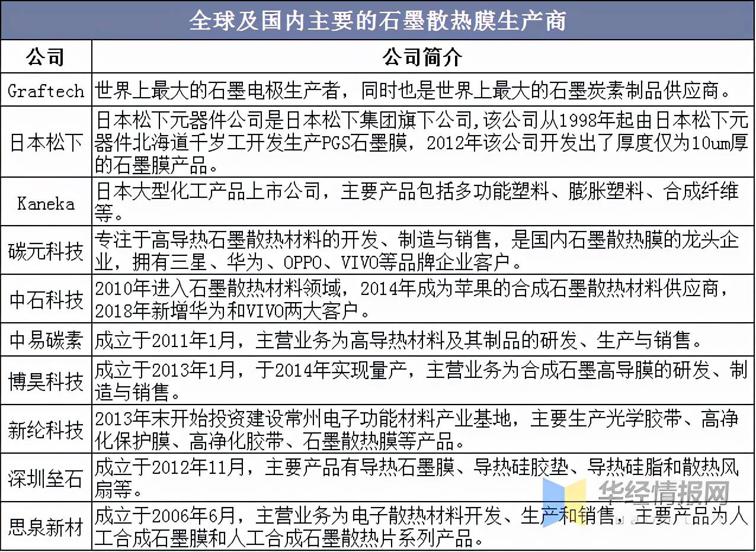Click description starting 世界上最大的石墨电极生产者
The width and height of the screenshot is (756, 552).
point(423,90)
